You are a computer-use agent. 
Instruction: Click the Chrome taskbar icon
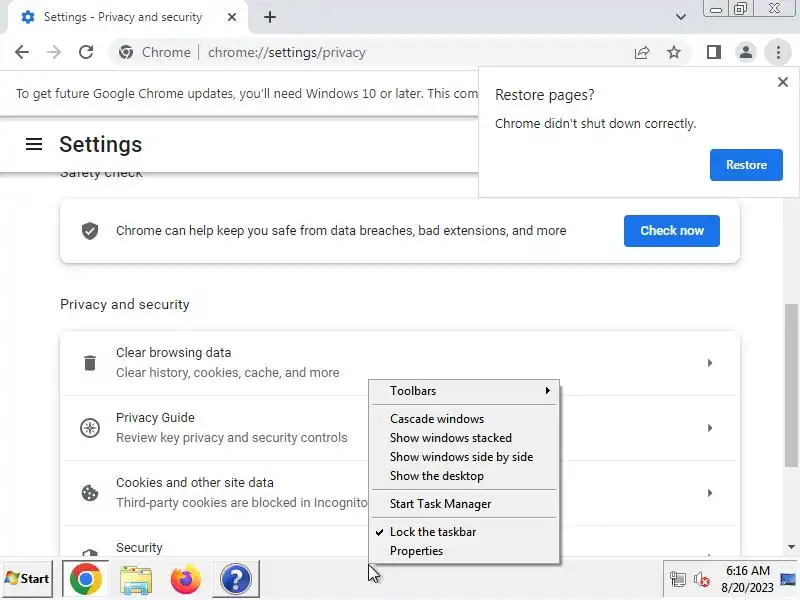click(85, 579)
